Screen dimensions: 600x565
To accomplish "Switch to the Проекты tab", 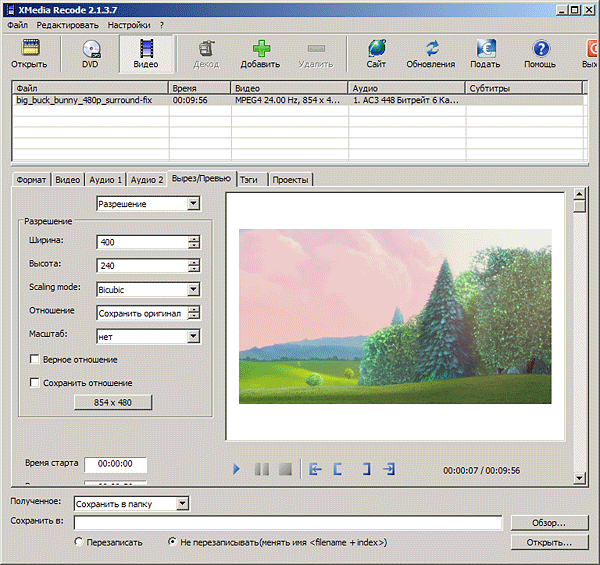I will pos(290,179).
